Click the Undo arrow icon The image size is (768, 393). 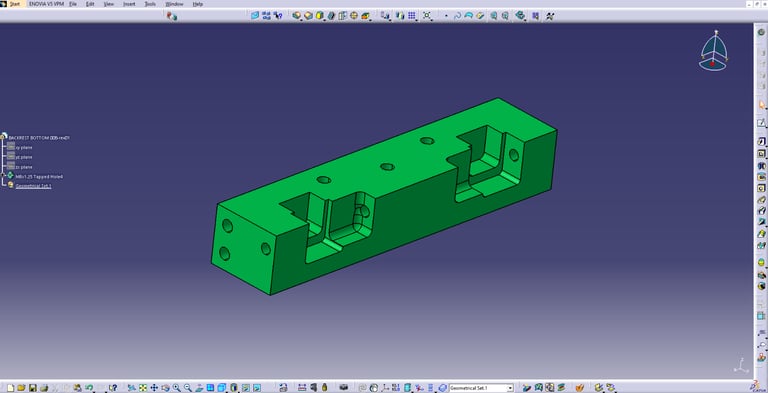pyautogui.click(x=89, y=388)
